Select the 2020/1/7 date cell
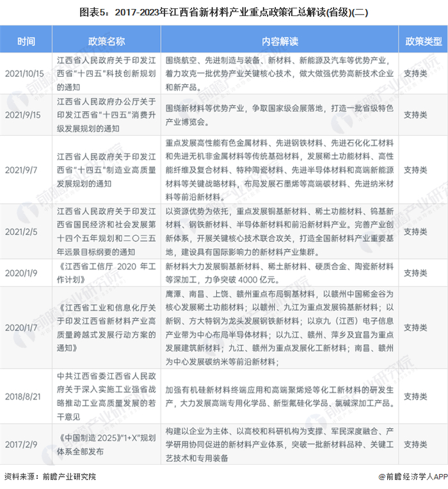 (21, 328)
